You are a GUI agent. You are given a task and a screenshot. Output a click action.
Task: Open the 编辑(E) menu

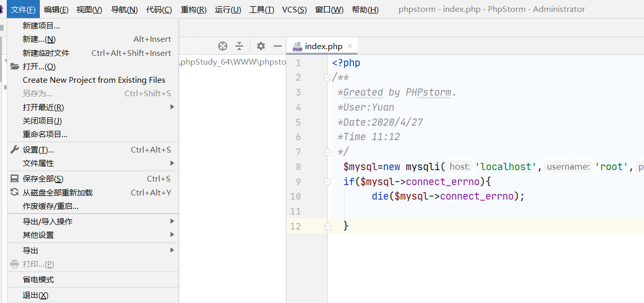56,9
